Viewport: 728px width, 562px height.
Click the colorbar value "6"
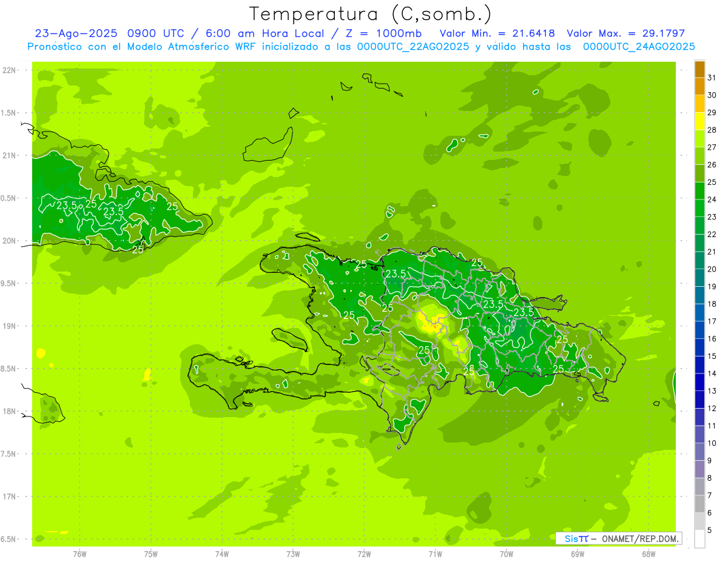pyautogui.click(x=710, y=513)
